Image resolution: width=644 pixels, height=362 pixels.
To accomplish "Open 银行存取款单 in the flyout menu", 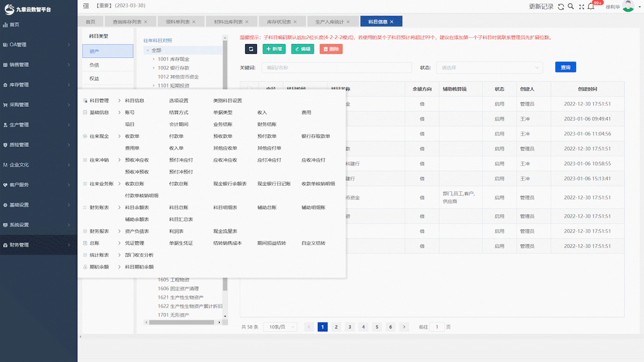I will [x=316, y=136].
